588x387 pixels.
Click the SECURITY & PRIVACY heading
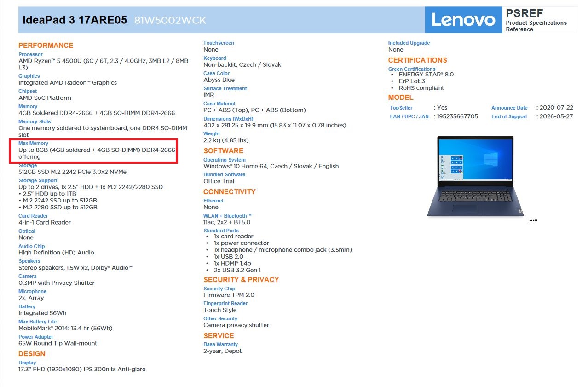[241, 280]
